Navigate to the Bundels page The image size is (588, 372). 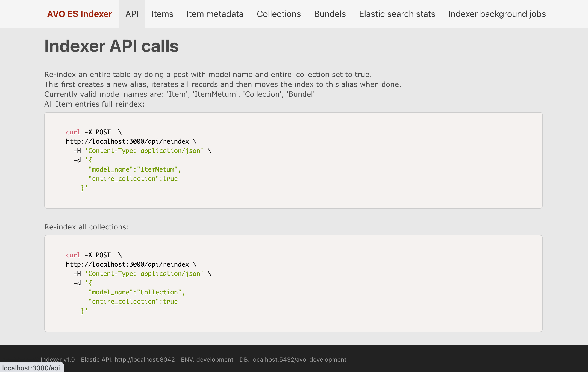click(330, 14)
